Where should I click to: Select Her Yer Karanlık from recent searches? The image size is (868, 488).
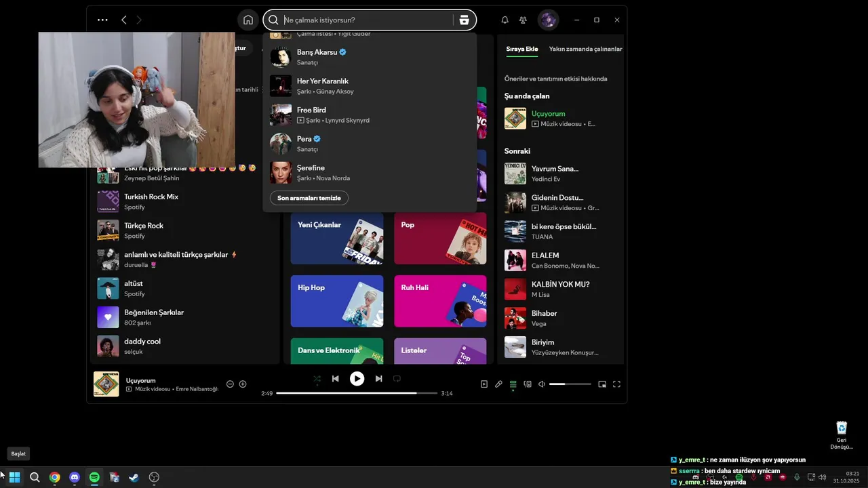pyautogui.click(x=370, y=86)
